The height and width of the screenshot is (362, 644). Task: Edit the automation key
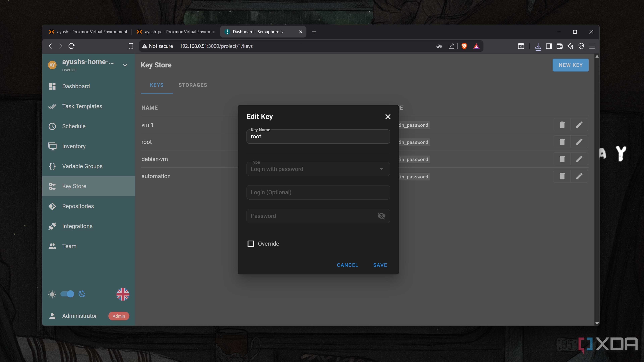coord(579,176)
